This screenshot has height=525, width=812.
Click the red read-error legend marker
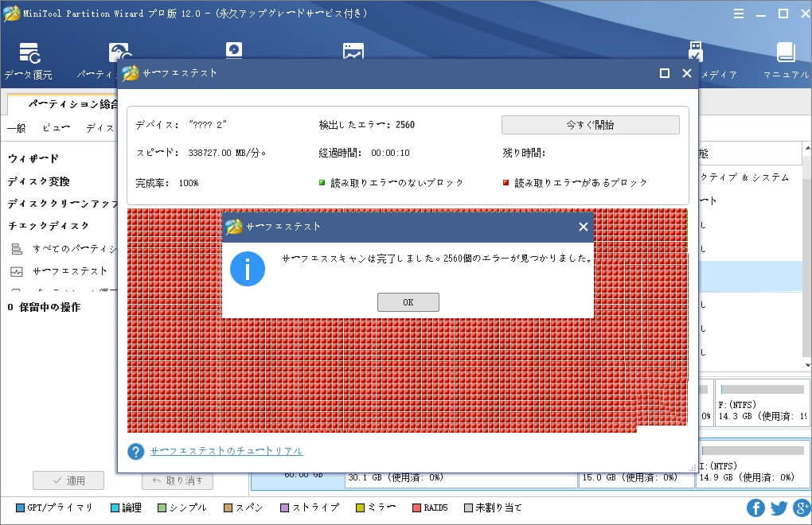506,183
